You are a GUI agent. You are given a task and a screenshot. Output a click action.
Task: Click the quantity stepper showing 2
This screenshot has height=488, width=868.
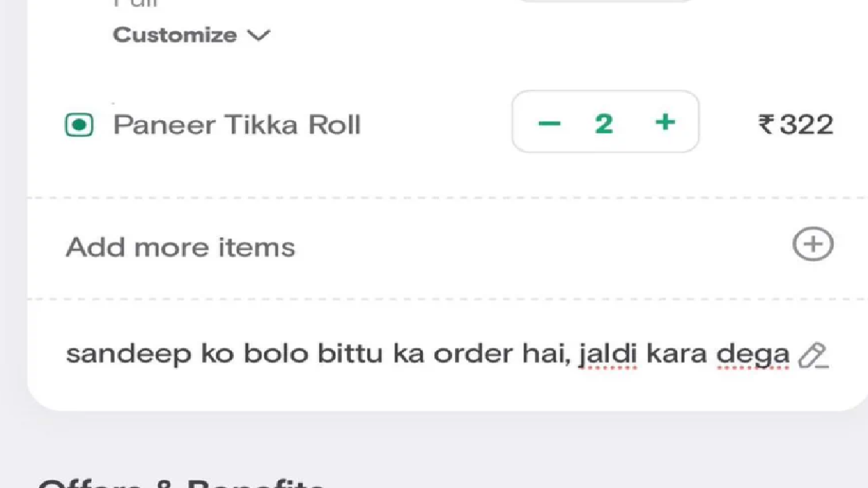click(x=605, y=122)
